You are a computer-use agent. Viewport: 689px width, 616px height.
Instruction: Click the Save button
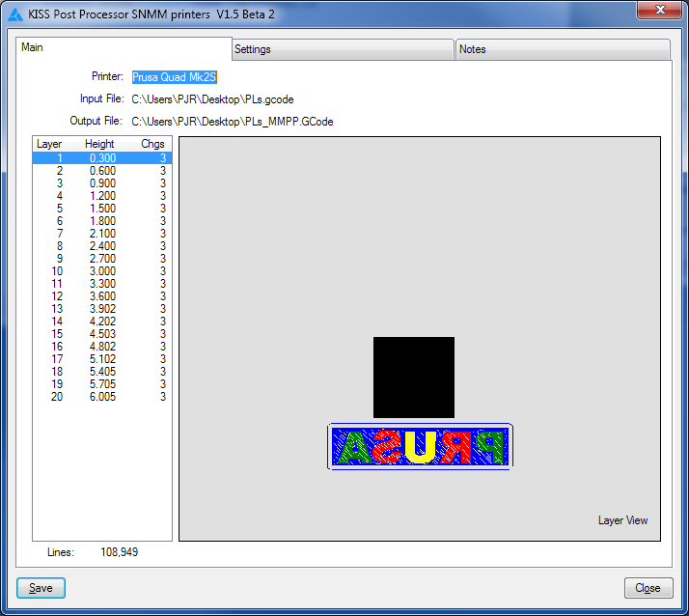coord(41,588)
